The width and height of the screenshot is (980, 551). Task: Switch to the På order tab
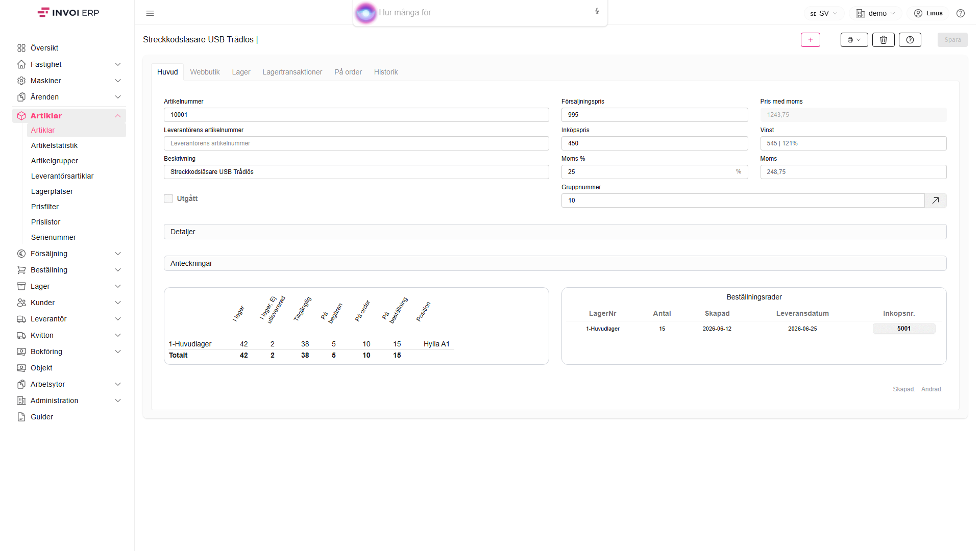pos(348,72)
